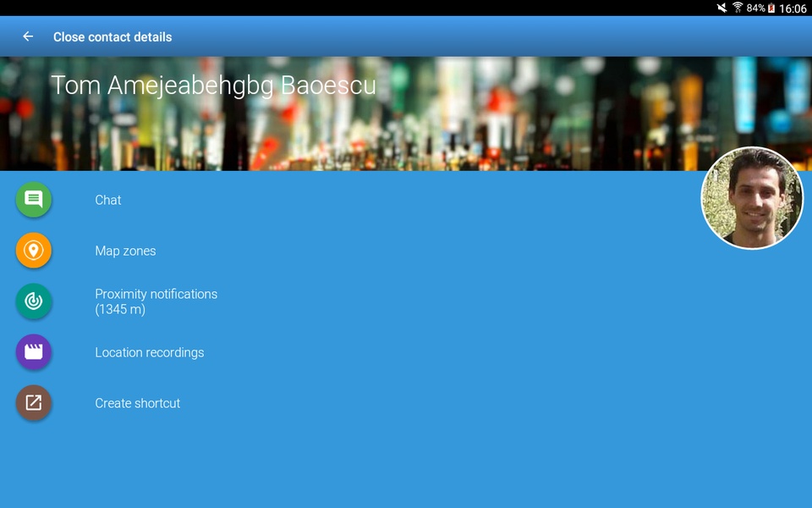Open Tom's circular profile photo
Screen dimensions: 812x508
coord(752,198)
